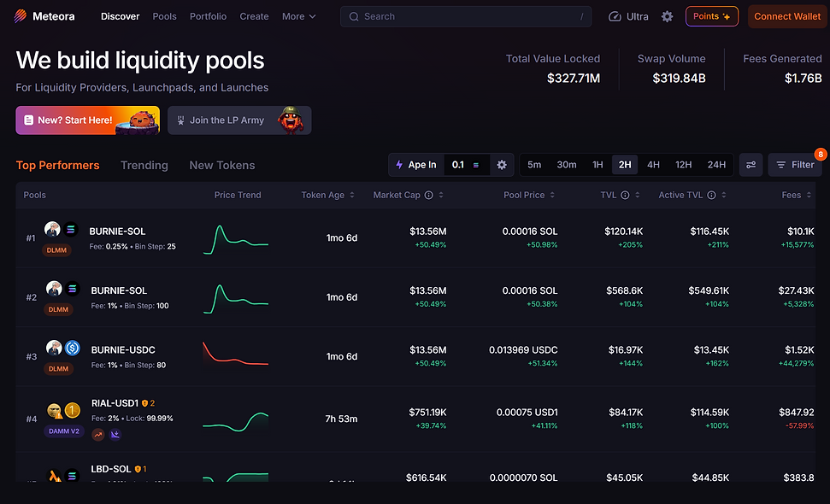Edit the 0.1 Ape In amount

pyautogui.click(x=458, y=165)
